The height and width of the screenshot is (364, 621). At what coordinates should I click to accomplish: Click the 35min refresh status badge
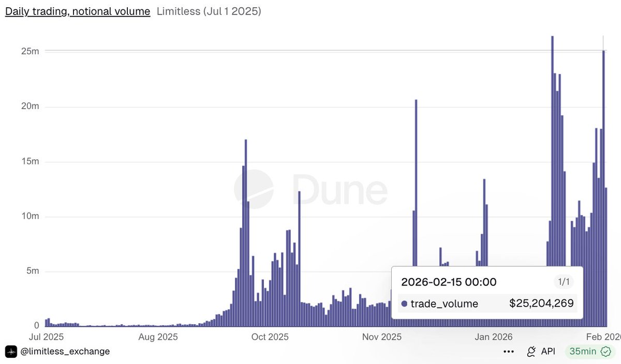(590, 352)
